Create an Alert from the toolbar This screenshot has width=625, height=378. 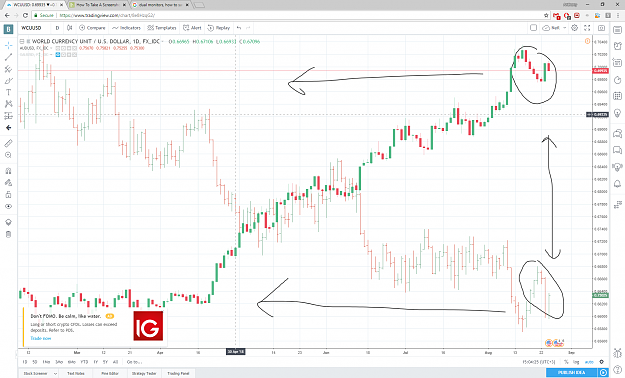[x=192, y=28]
